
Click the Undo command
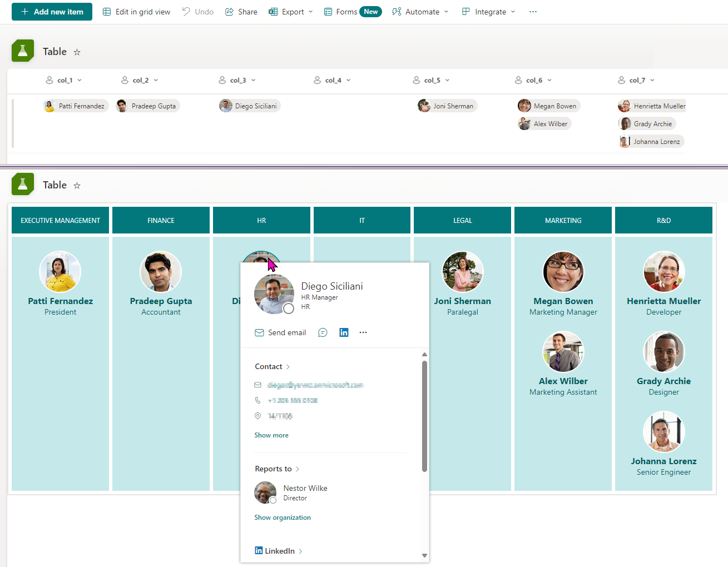[x=198, y=12]
